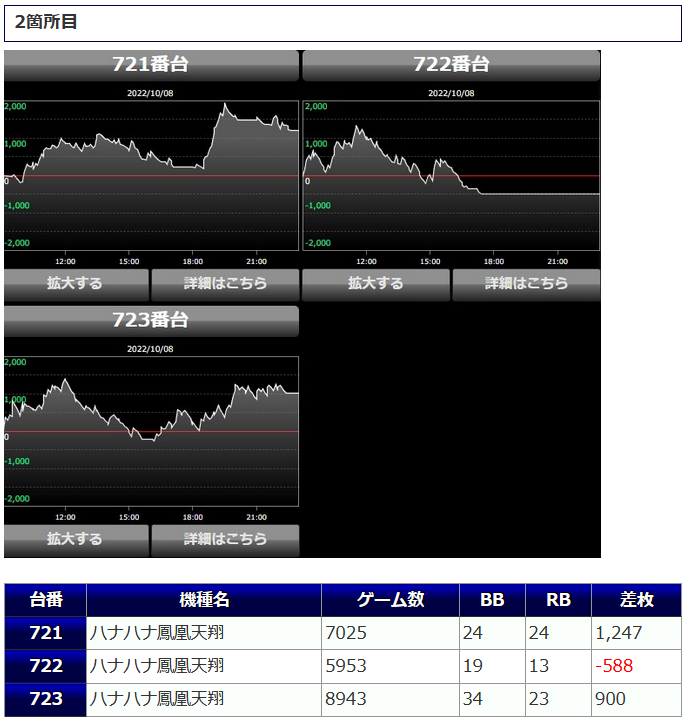The width and height of the screenshot is (687, 723).
Task: Select the 723番台 header bar
Action: 151,321
